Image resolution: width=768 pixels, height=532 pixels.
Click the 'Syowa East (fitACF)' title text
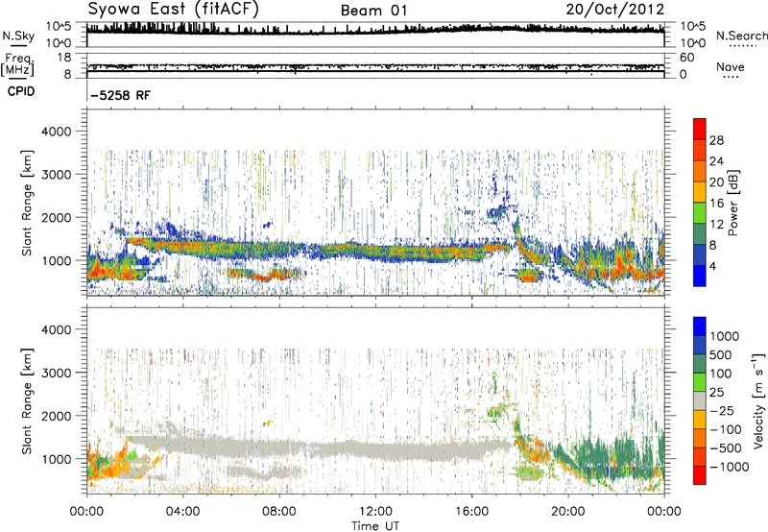173,9
